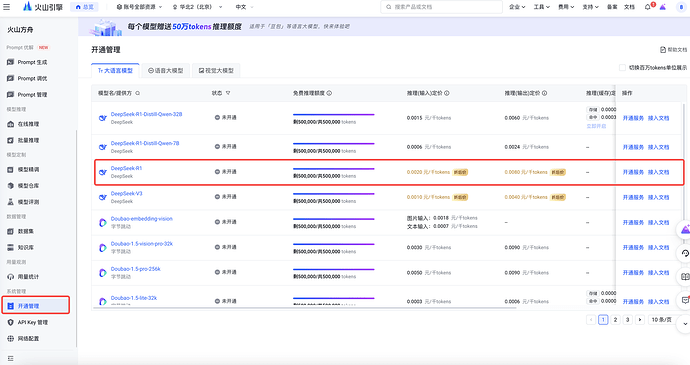Click the API Key 管理 shield icon

(x=11, y=322)
